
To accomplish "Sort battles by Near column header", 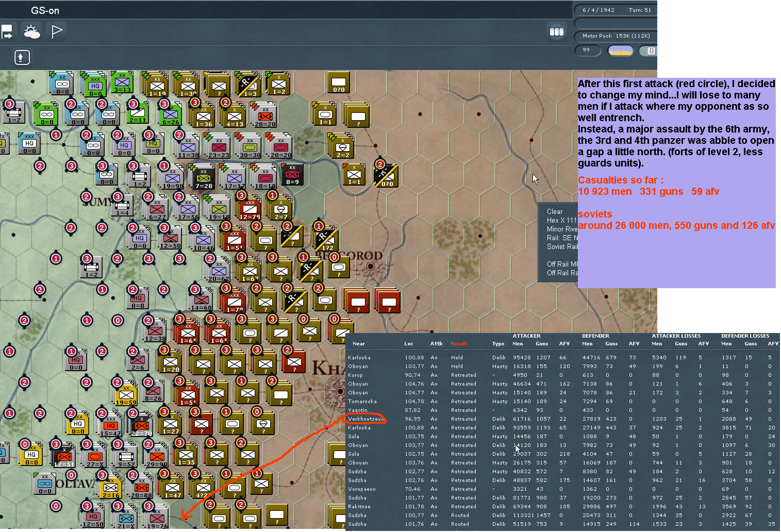I will pyautogui.click(x=359, y=344).
